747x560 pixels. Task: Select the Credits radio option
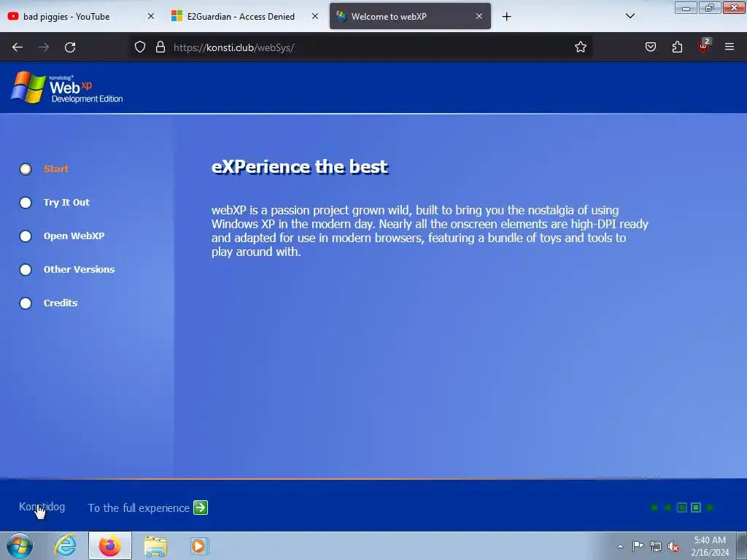click(x=26, y=303)
